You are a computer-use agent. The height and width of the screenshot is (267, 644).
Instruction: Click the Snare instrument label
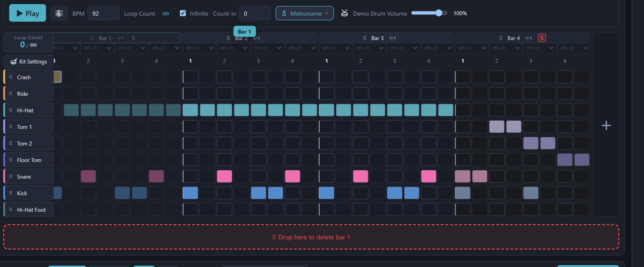[24, 176]
